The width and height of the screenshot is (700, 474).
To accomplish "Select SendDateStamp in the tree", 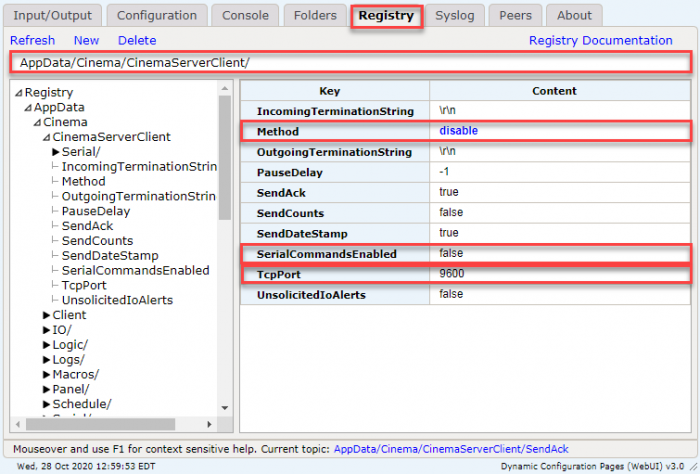I will click(x=110, y=256).
